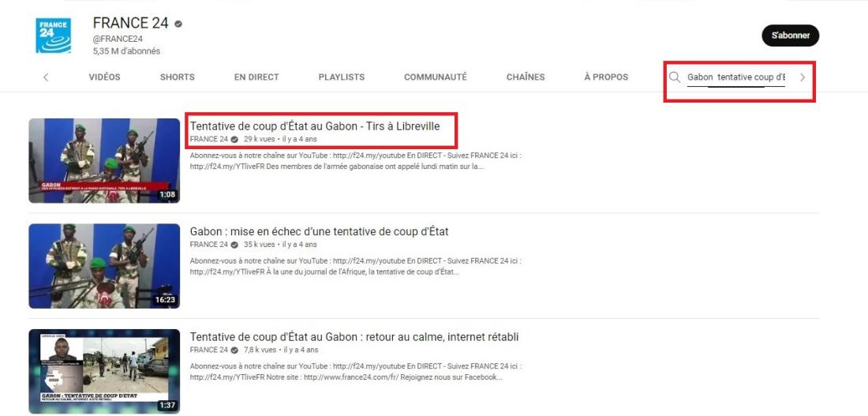Click the 16:23 duration video thumbnail

point(104,266)
